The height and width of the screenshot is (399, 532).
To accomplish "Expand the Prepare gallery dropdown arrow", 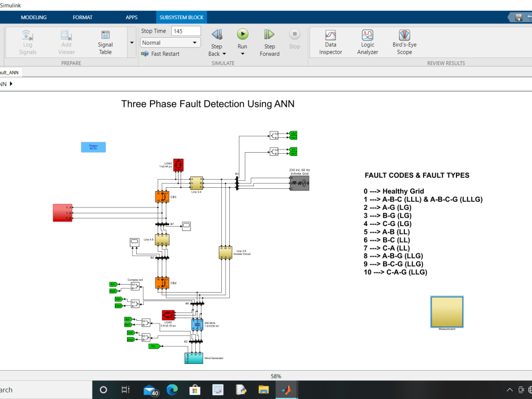I will tap(131, 43).
